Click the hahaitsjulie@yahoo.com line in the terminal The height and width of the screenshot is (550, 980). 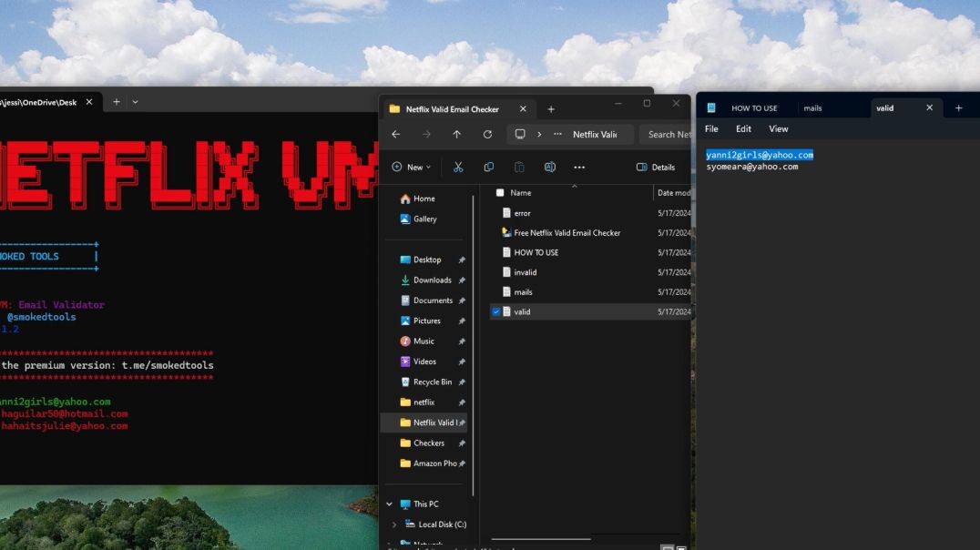[x=64, y=425]
